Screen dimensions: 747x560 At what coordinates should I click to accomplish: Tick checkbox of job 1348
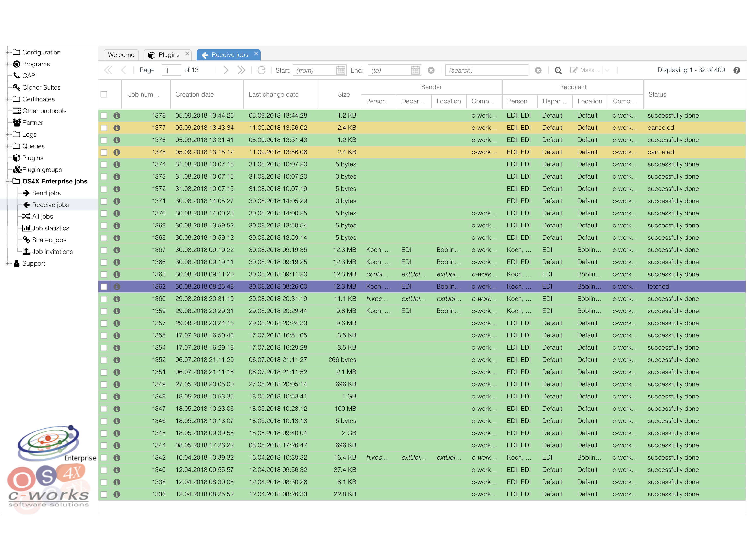104,397
